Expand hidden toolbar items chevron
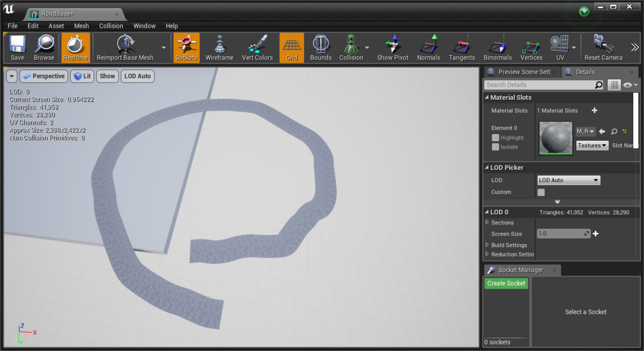 point(634,48)
